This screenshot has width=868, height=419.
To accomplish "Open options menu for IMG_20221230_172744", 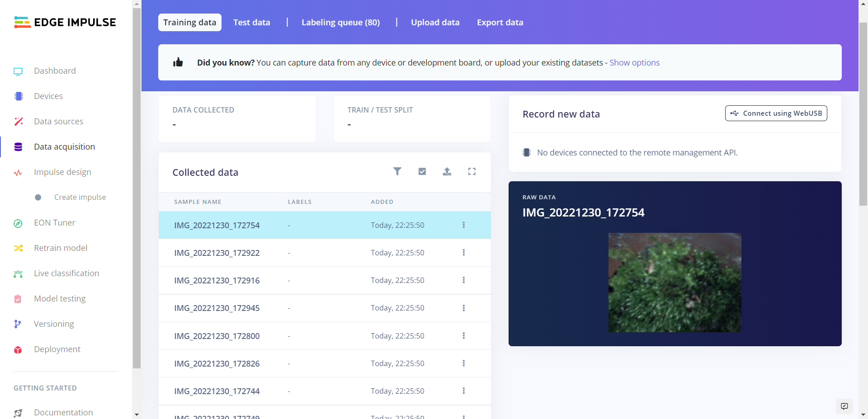I will [464, 391].
